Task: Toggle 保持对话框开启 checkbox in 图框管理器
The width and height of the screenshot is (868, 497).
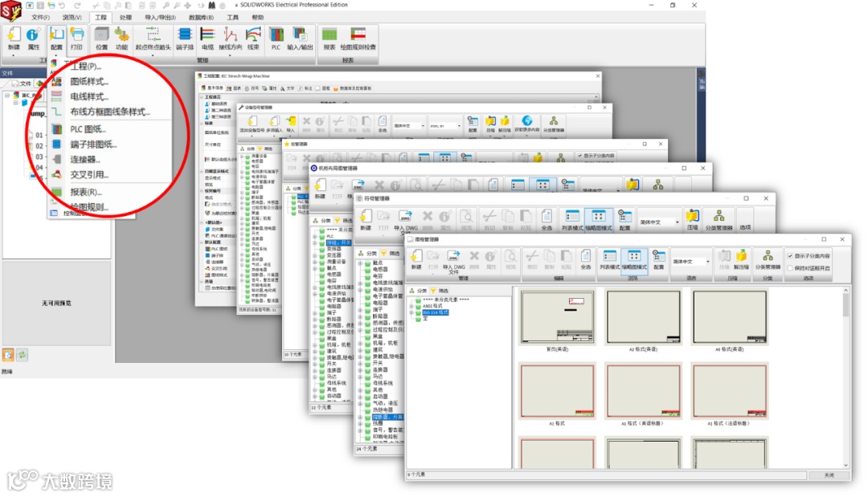Action: [790, 268]
